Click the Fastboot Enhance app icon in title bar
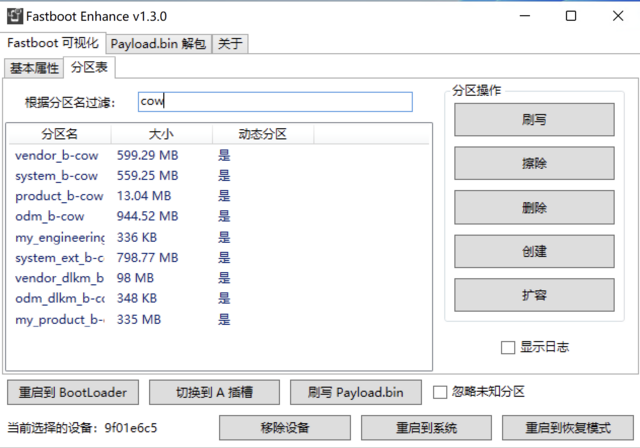The height and width of the screenshot is (448, 640). click(15, 16)
